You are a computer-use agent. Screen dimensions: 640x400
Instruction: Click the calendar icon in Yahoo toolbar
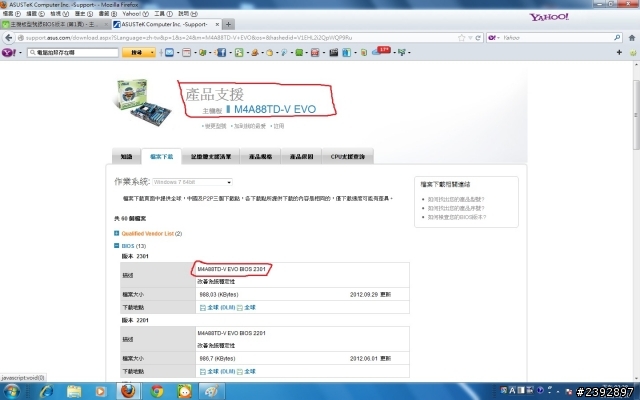187,52
